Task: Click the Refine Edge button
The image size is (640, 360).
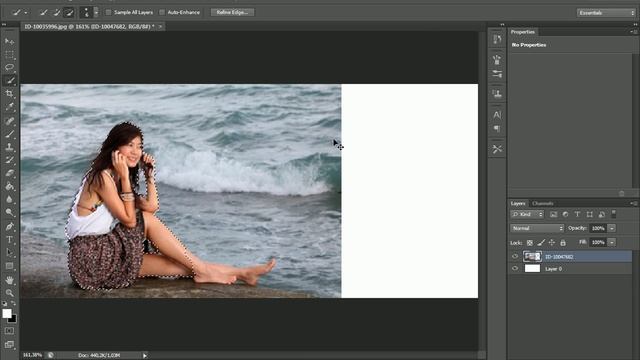Action: coord(232,12)
